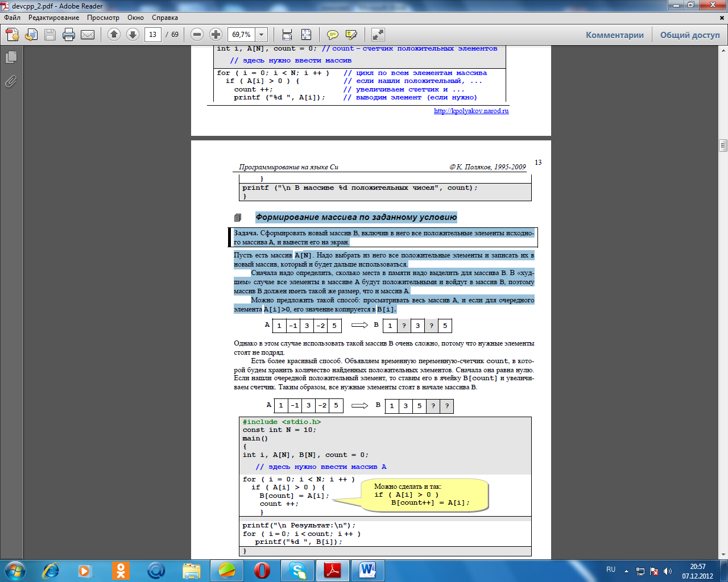
Task: Click the code line '#include <stdio.h>'
Action: (282, 422)
